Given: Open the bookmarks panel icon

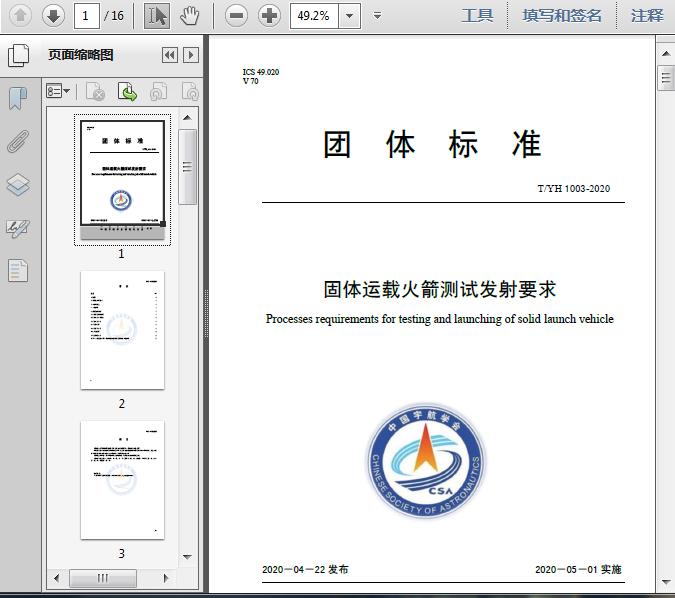Looking at the screenshot, I should pyautogui.click(x=18, y=99).
